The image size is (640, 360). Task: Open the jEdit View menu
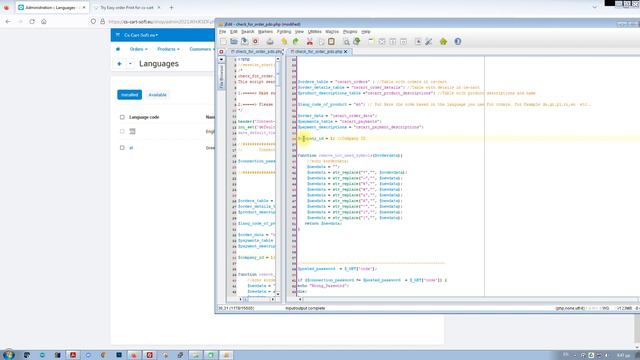pos(299,31)
